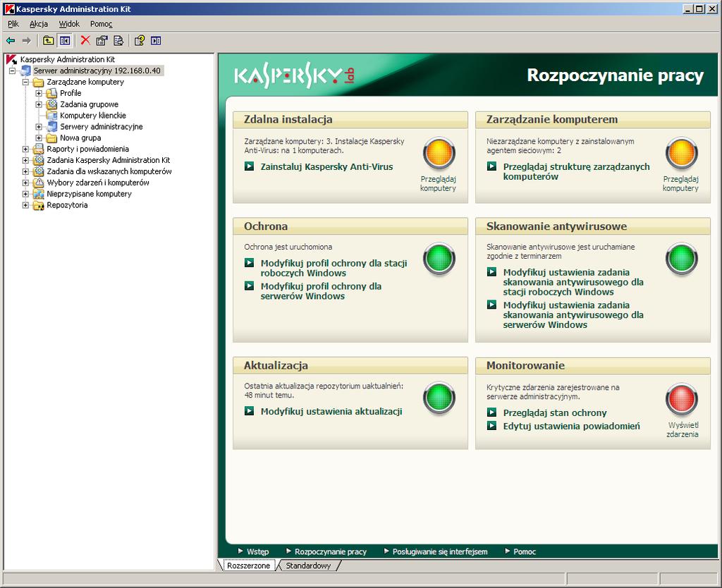The image size is (722, 588).
Task: Switch to the Standardowy tab
Action: pos(308,565)
